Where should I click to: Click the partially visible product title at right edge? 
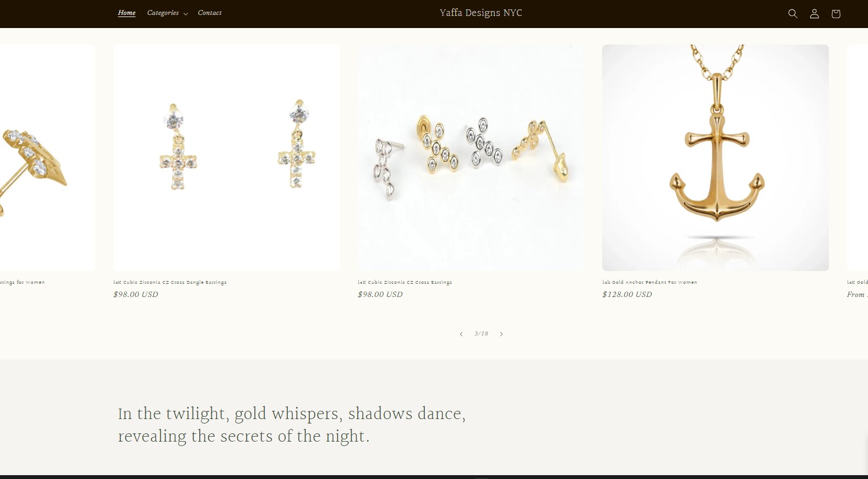(x=858, y=282)
